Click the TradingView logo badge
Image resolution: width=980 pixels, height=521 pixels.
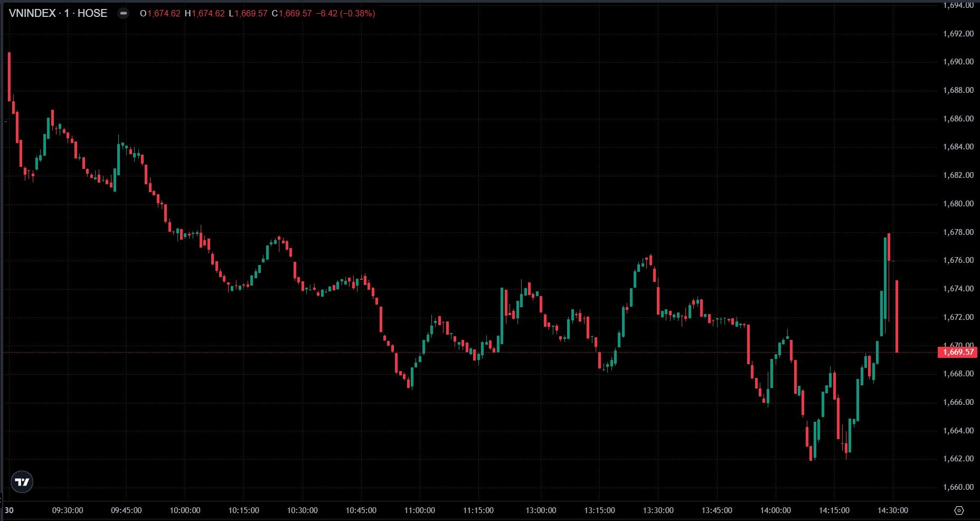tap(22, 482)
